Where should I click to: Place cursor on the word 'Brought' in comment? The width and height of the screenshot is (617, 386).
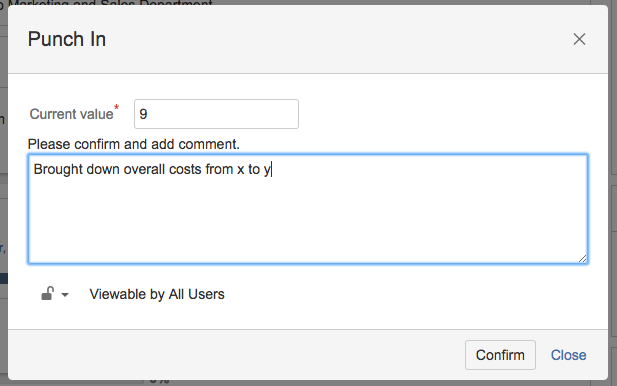click(x=58, y=169)
